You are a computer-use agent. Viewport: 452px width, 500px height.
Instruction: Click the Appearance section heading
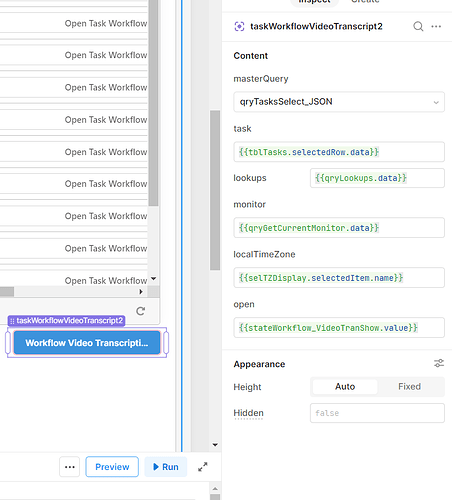click(259, 364)
